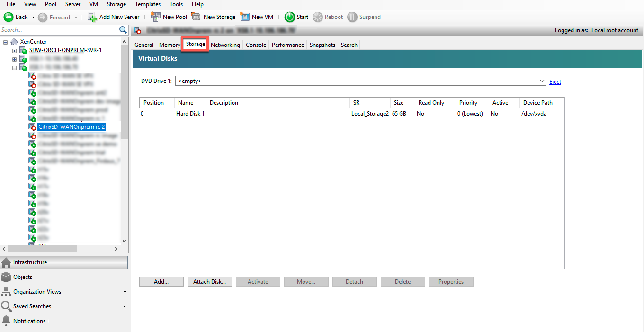This screenshot has height=332, width=644.
Task: Open the Back history dropdown arrow
Action: (x=33, y=17)
